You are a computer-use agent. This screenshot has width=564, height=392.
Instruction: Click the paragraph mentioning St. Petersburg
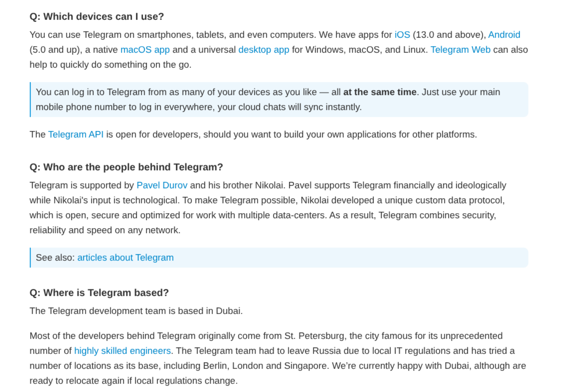pyautogui.click(x=278, y=358)
